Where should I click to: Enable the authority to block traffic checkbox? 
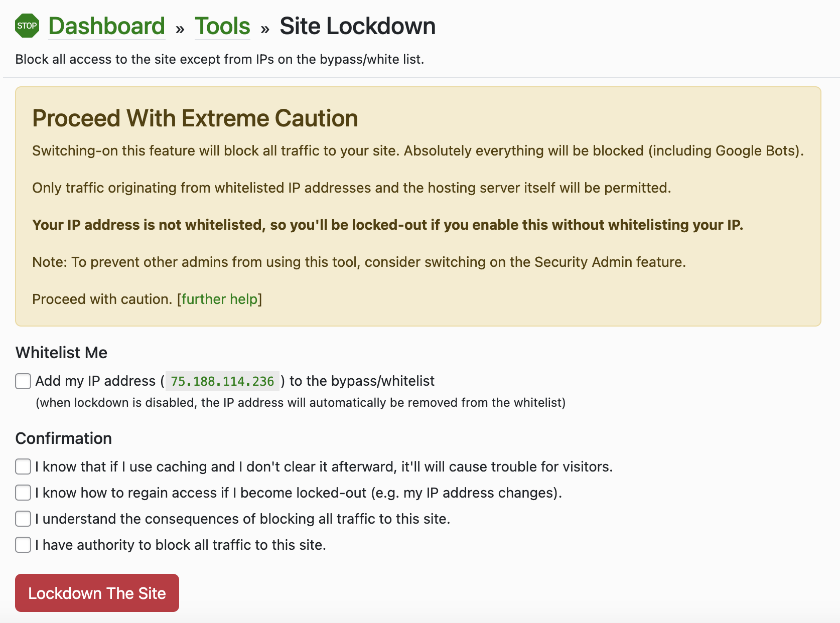[23, 545]
